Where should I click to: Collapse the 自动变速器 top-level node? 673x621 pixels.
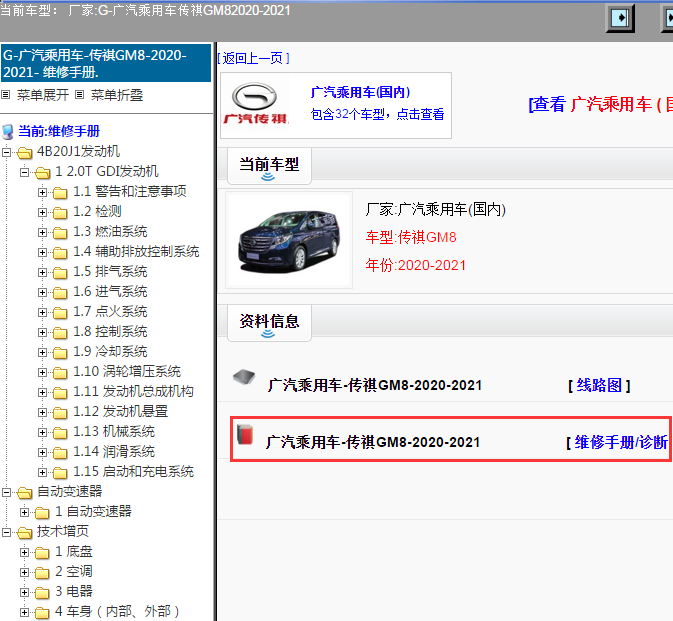7,492
